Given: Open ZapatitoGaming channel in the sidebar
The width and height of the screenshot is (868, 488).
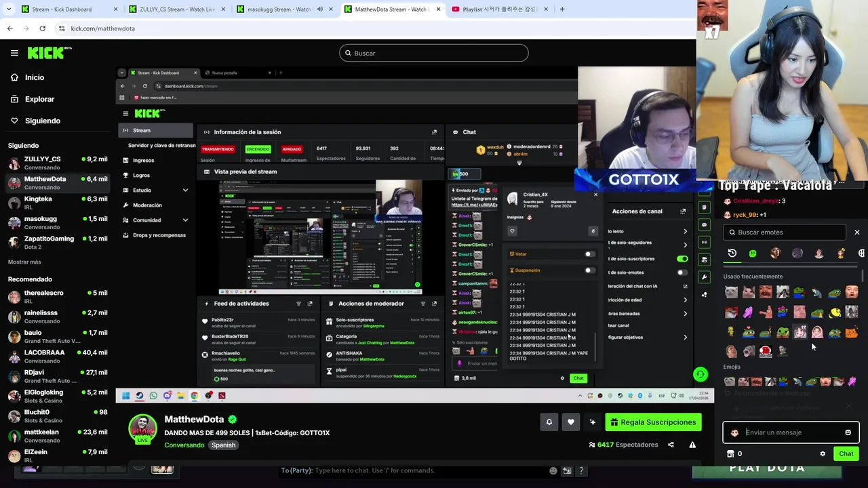Looking at the screenshot, I should click(58, 242).
